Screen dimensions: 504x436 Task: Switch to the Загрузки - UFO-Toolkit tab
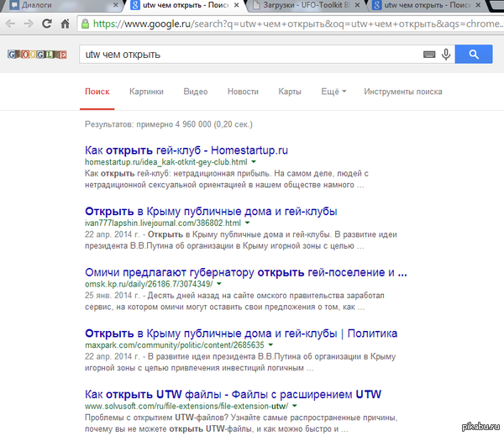click(x=306, y=5)
